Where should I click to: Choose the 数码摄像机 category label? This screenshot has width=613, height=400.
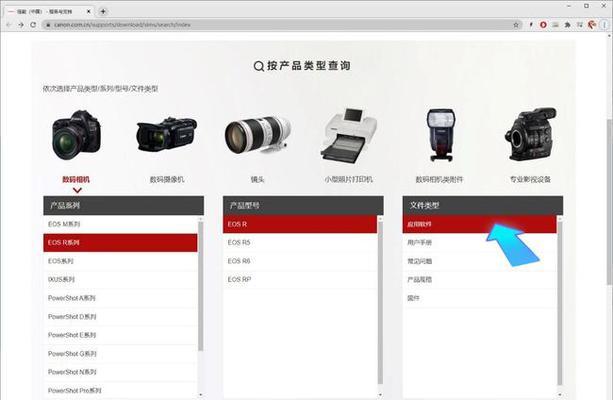pos(167,179)
